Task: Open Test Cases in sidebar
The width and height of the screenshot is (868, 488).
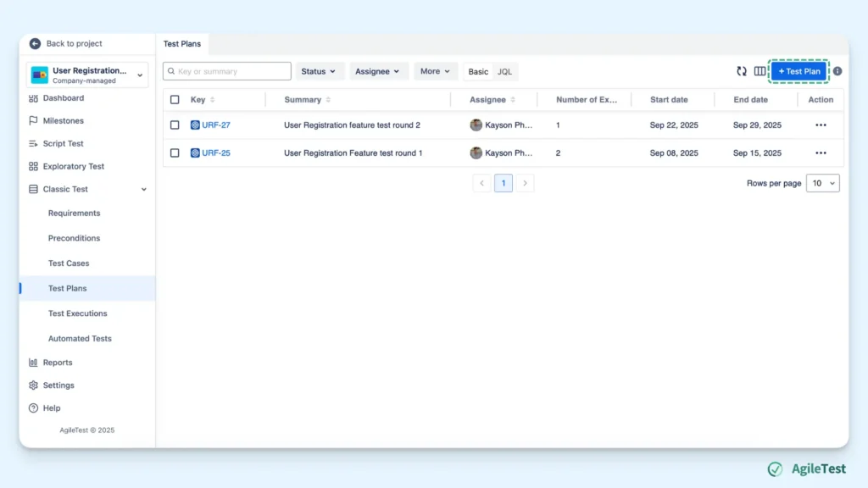Action: pos(69,263)
